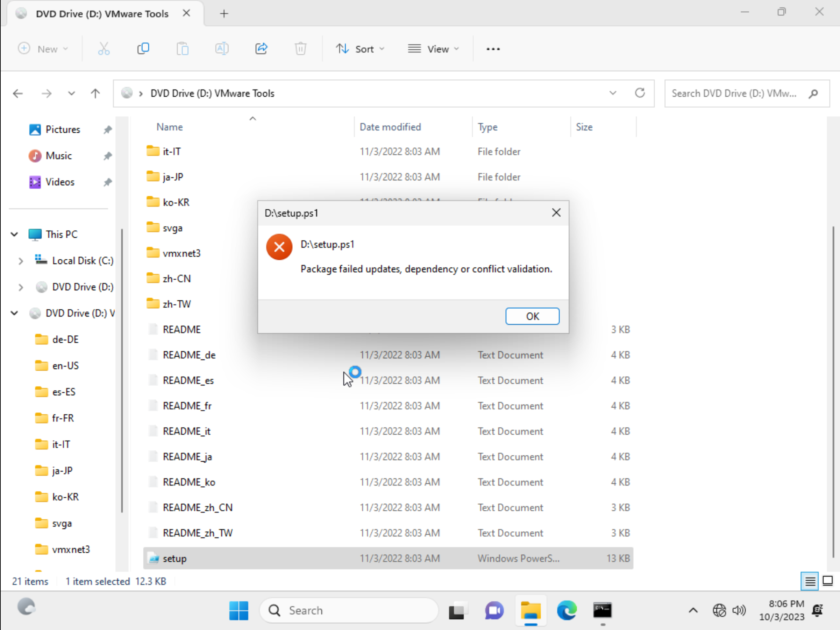Click the Paste icon in the toolbar
840x630 pixels.
click(x=183, y=48)
